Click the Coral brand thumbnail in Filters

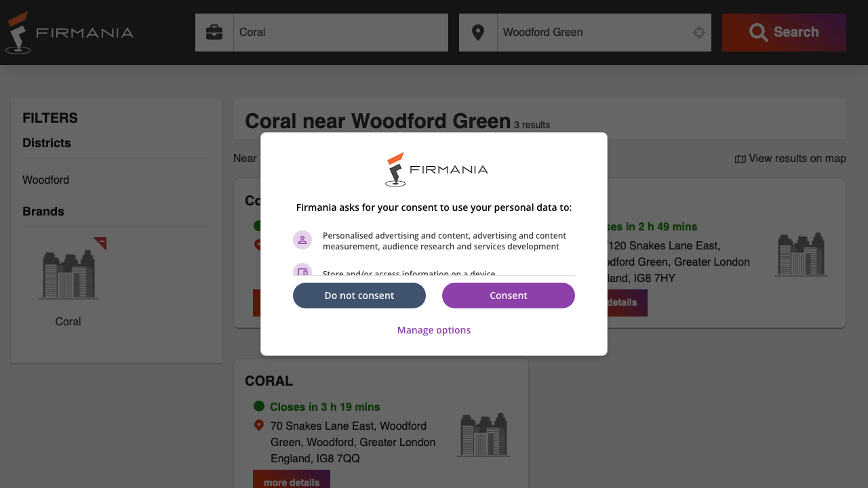(x=68, y=271)
